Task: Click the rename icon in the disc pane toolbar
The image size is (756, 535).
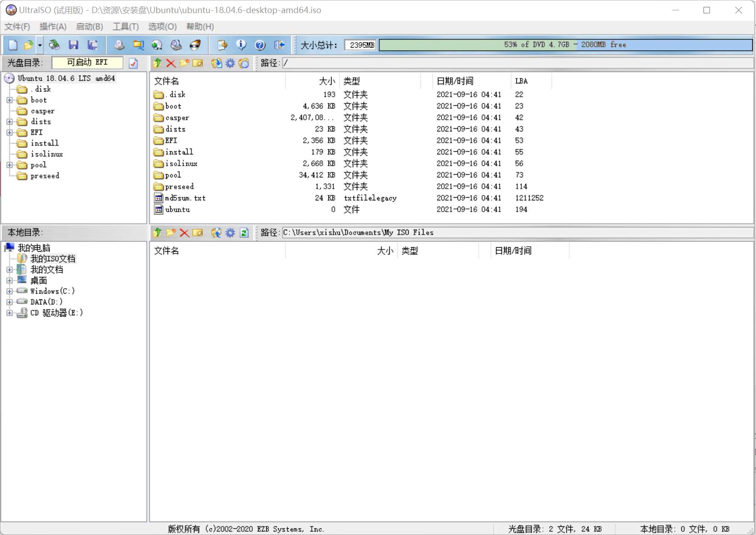Action: coord(198,63)
